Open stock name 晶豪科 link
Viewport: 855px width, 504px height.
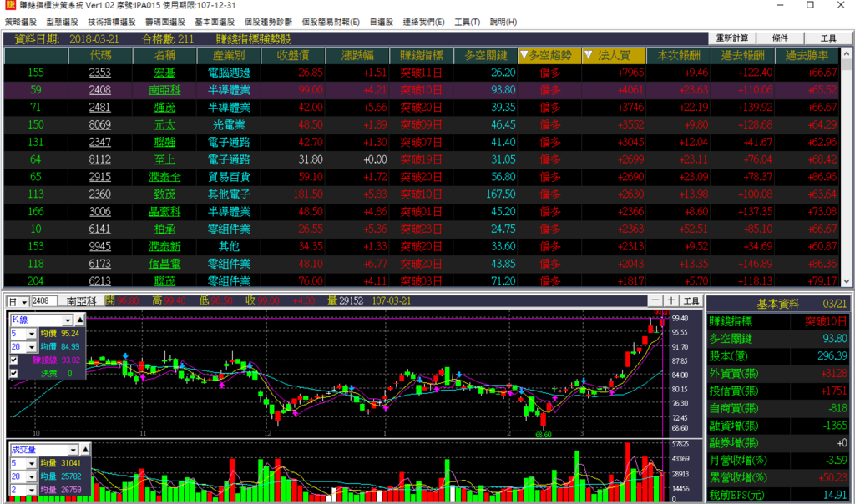pyautogui.click(x=164, y=211)
